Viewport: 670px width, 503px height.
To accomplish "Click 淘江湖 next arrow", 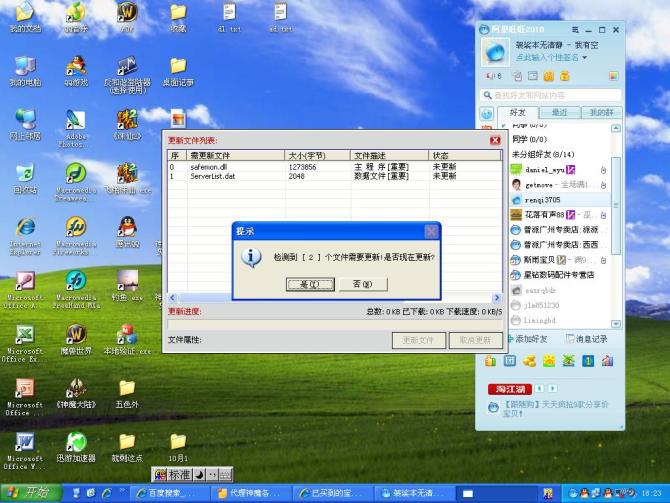I will (x=552, y=388).
